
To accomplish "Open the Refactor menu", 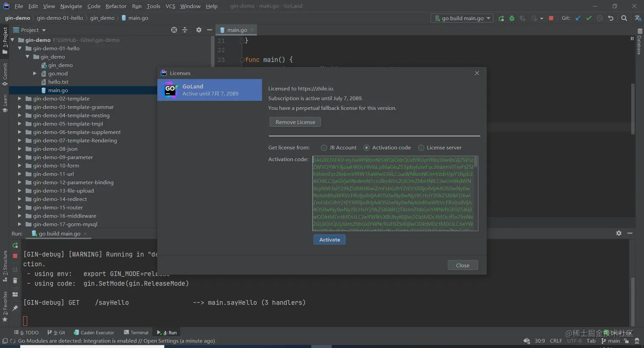I will 116,6.
